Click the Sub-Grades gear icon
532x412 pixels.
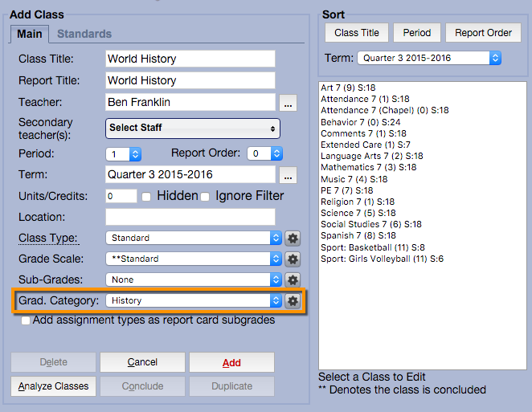[x=293, y=279]
